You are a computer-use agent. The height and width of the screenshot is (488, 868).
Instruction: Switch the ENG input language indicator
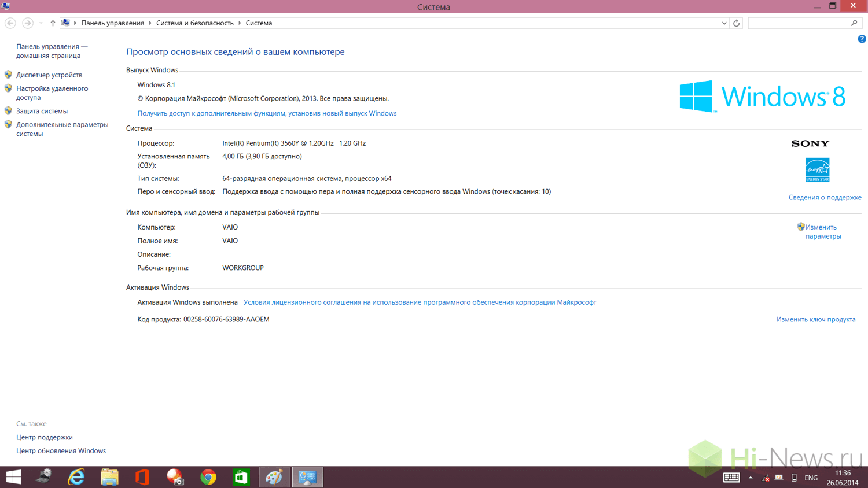tap(811, 478)
